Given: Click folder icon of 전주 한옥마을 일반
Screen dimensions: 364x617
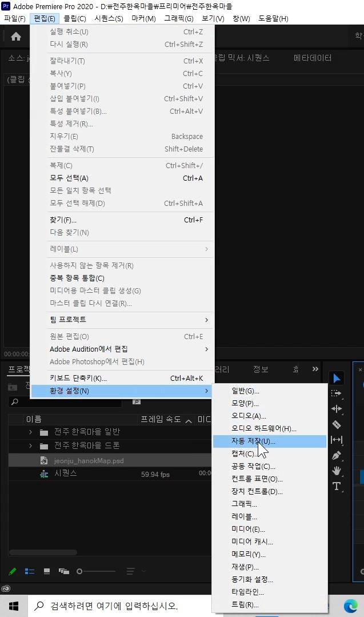Looking at the screenshot, I should (x=44, y=432).
